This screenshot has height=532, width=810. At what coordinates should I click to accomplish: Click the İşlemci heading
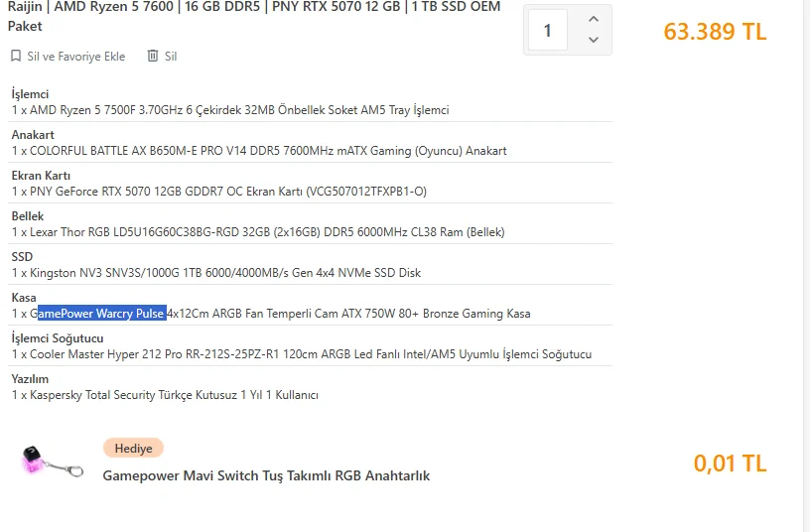click(x=30, y=94)
